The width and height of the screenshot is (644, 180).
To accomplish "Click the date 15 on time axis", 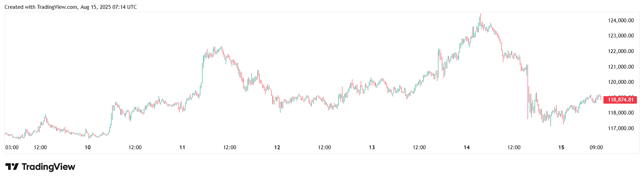I will point(561,147).
